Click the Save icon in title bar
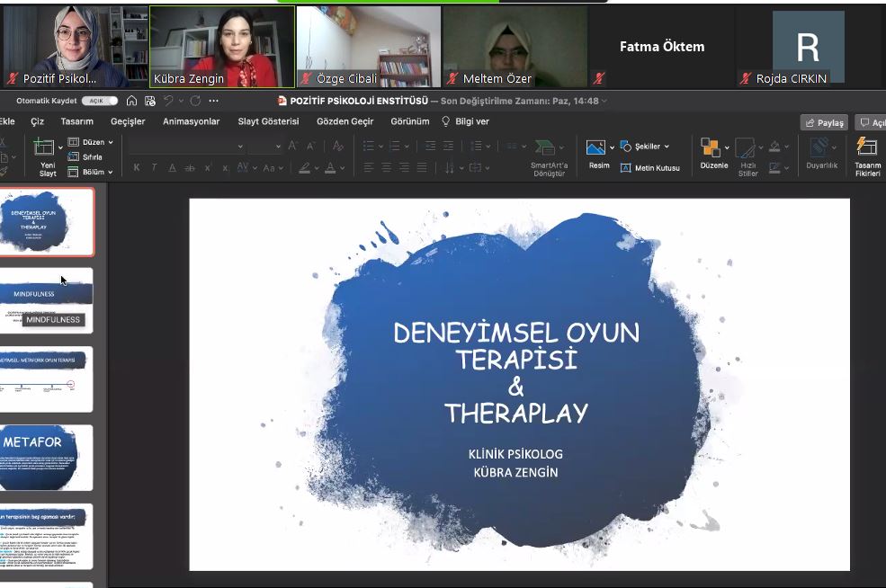Image resolution: width=886 pixels, height=588 pixels. click(149, 101)
